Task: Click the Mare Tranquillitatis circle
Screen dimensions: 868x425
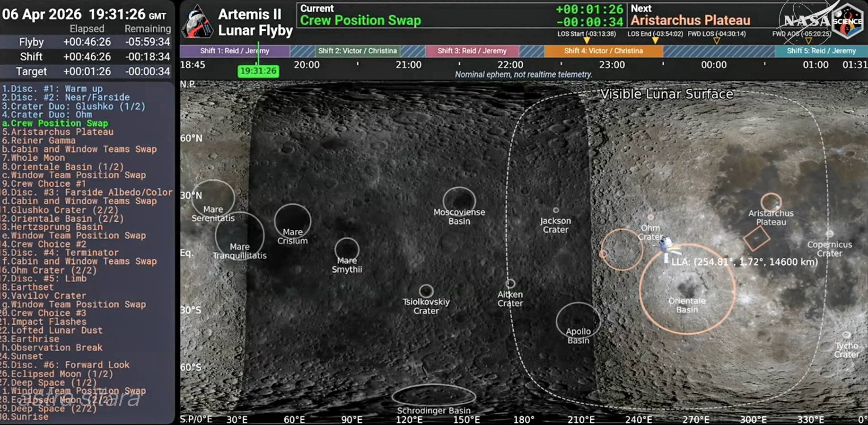Action: [239, 236]
